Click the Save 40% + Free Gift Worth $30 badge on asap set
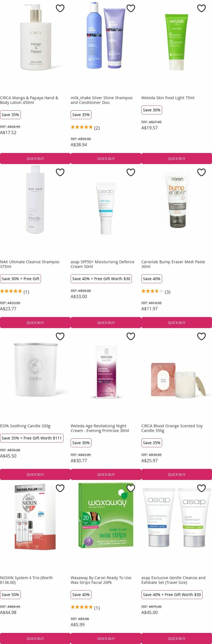This screenshot has width=212, height=644. click(172, 594)
